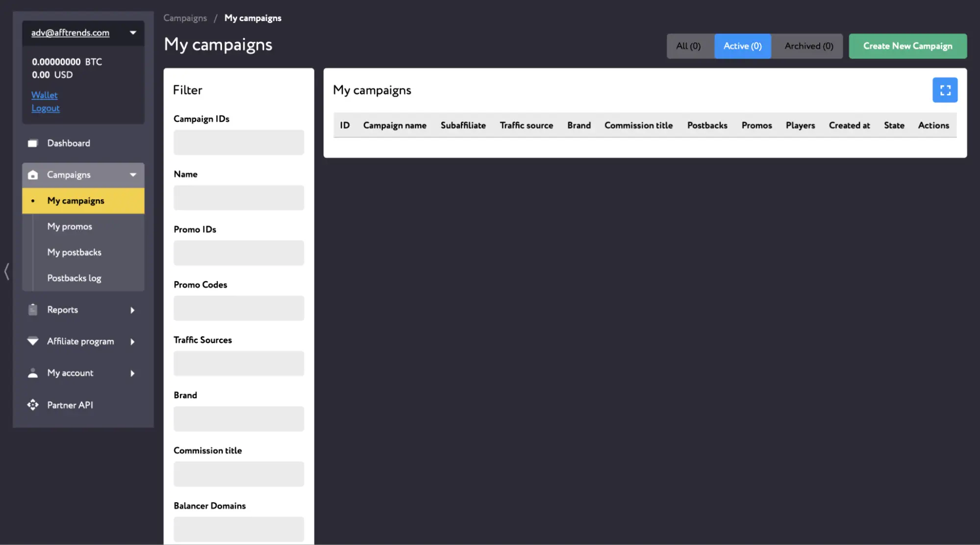Expand the My account submenu arrow
Image resolution: width=980 pixels, height=545 pixels.
point(132,373)
